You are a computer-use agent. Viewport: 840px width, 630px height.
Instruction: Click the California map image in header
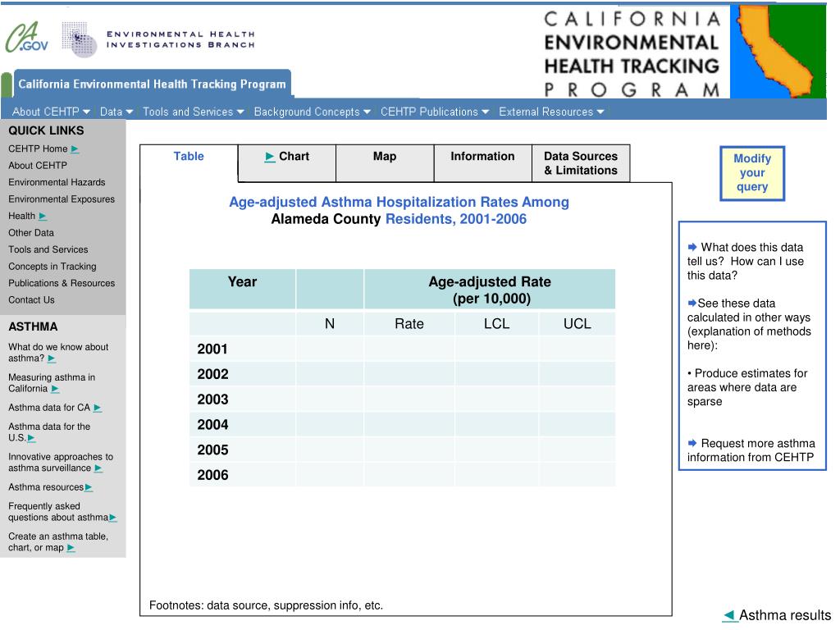pos(778,52)
